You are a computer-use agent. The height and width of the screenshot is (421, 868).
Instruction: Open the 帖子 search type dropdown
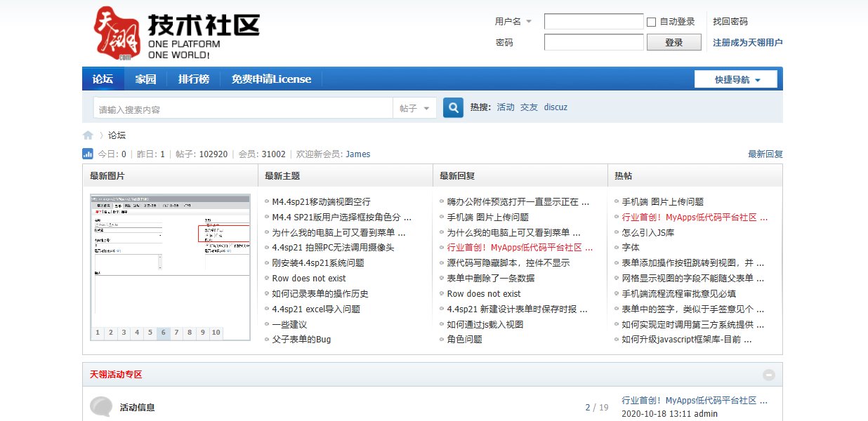pyautogui.click(x=414, y=109)
